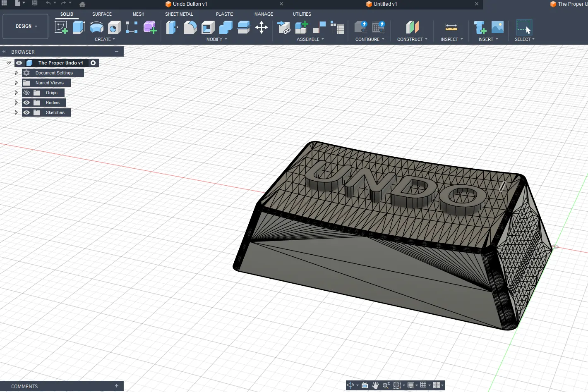Show the hidden Origin folder
Image resolution: width=588 pixels, height=392 pixels.
click(x=26, y=93)
